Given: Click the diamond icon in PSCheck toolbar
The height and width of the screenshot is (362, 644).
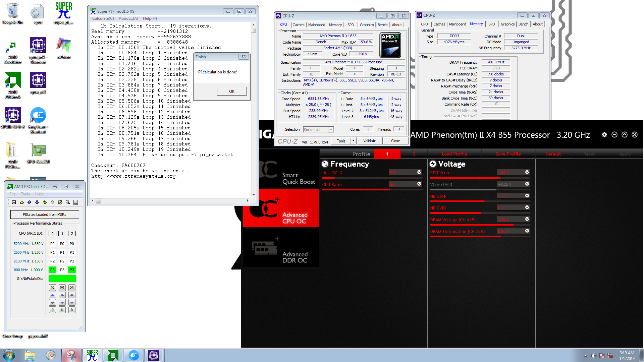Looking at the screenshot, I should tap(52, 202).
